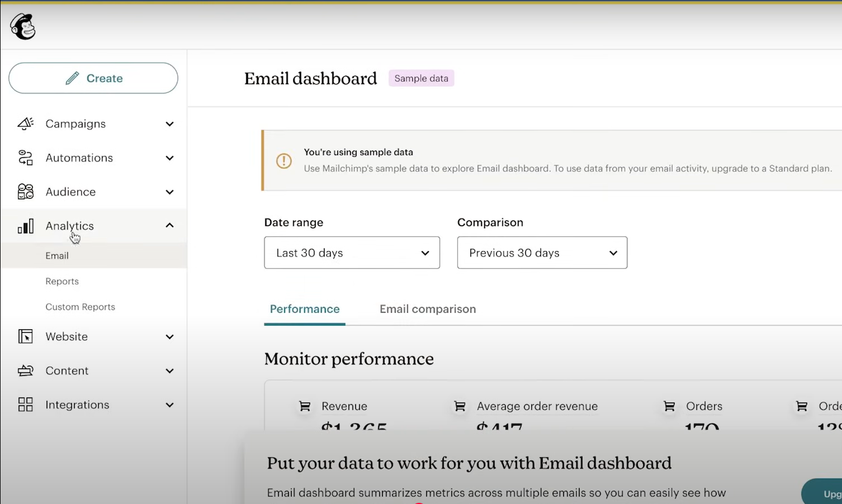Open the Date range dropdown

coord(352,253)
